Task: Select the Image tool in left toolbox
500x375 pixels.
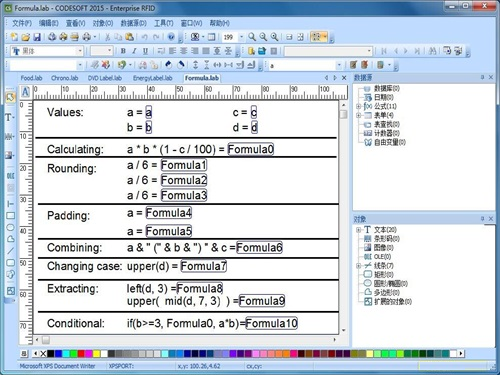Action: point(9,155)
